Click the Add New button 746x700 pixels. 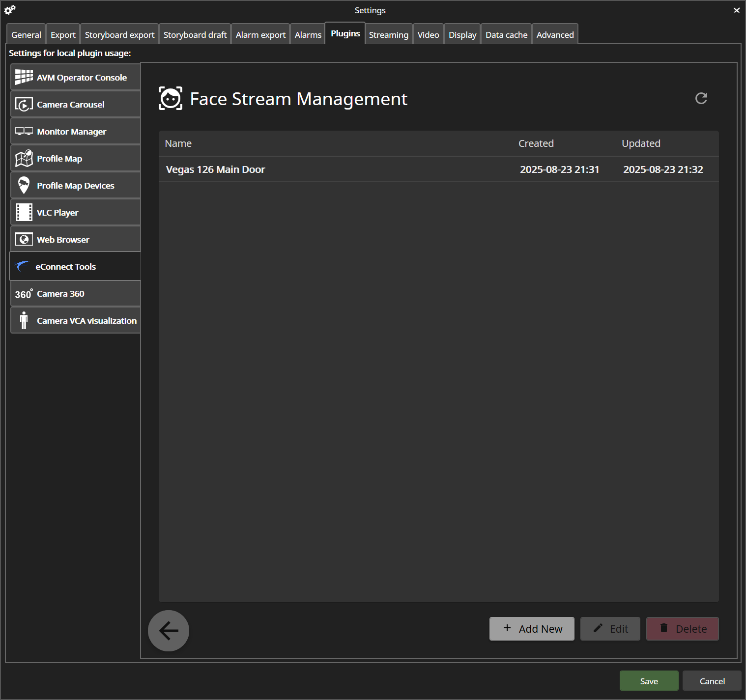click(532, 629)
